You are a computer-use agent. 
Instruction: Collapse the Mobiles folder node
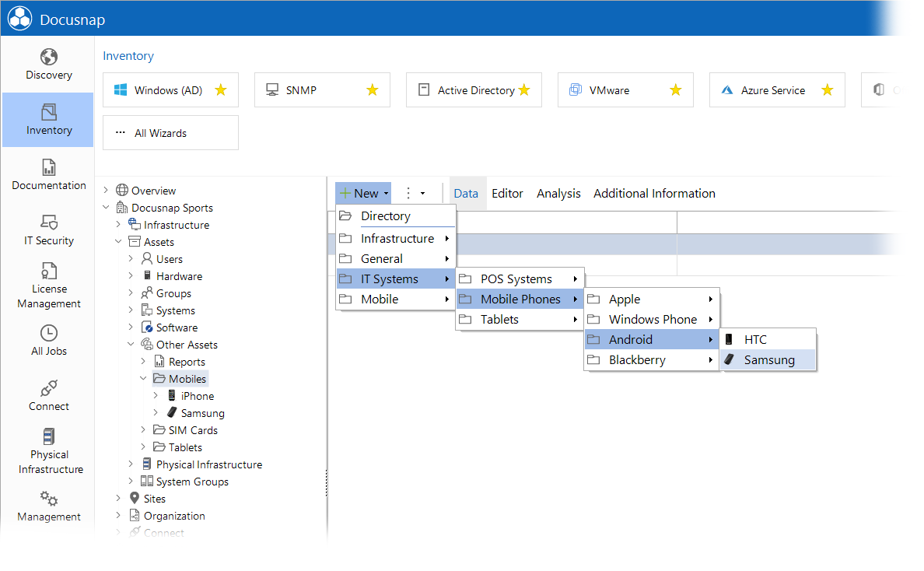142,378
